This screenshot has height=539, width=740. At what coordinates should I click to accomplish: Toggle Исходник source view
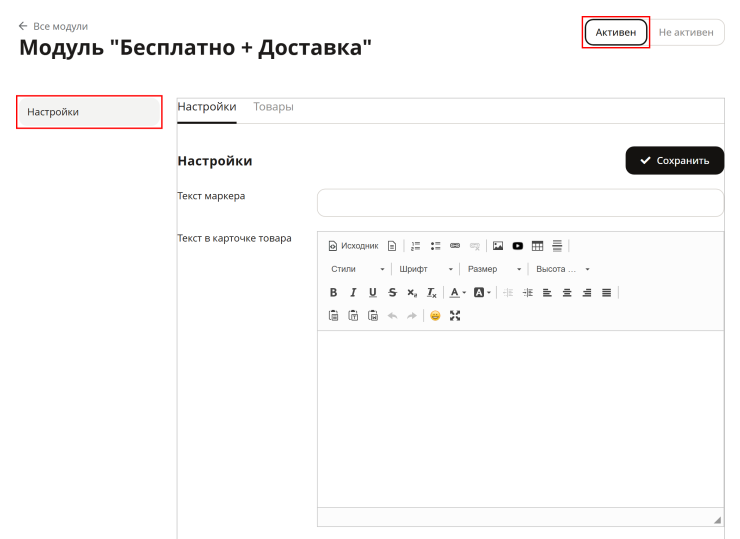pyautogui.click(x=353, y=246)
